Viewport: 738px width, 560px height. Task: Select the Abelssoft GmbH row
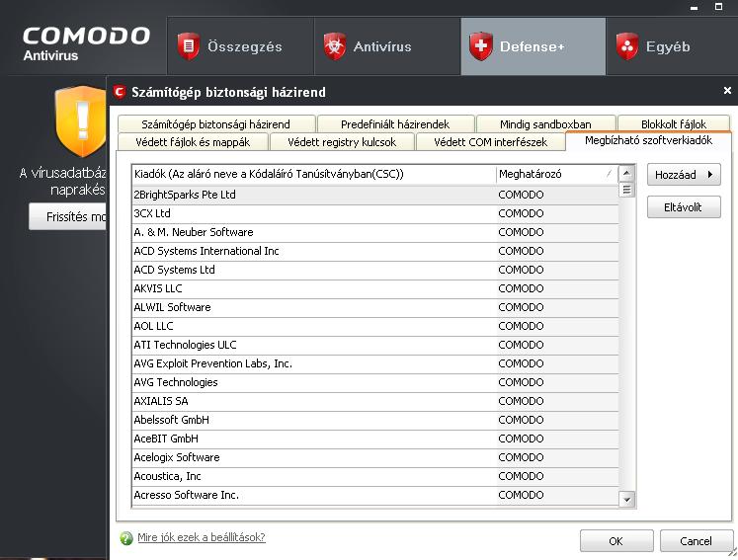pyautogui.click(x=375, y=420)
